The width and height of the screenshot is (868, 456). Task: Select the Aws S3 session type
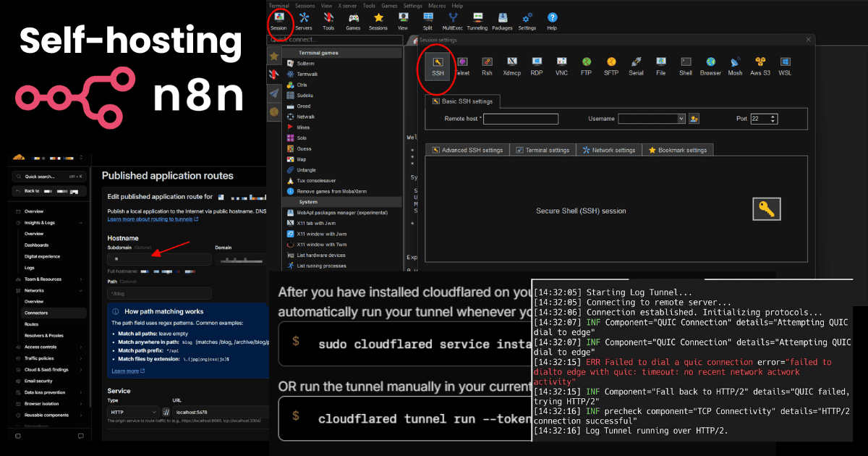[x=760, y=66]
